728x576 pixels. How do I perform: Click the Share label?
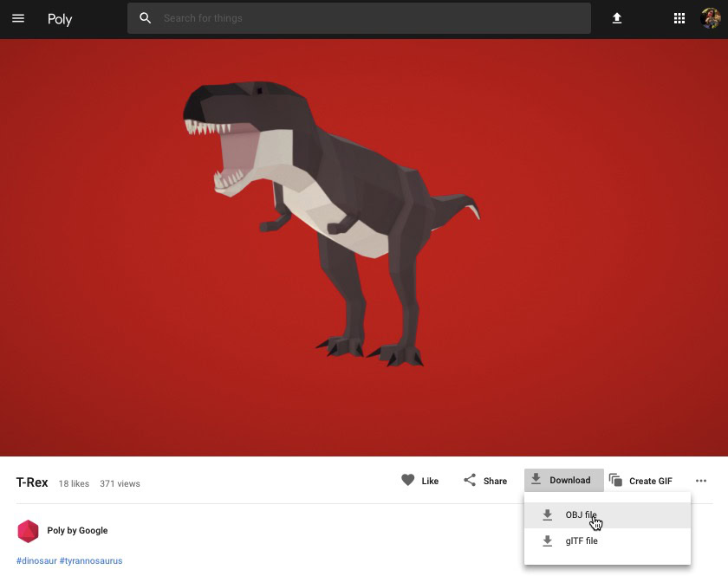pos(495,482)
